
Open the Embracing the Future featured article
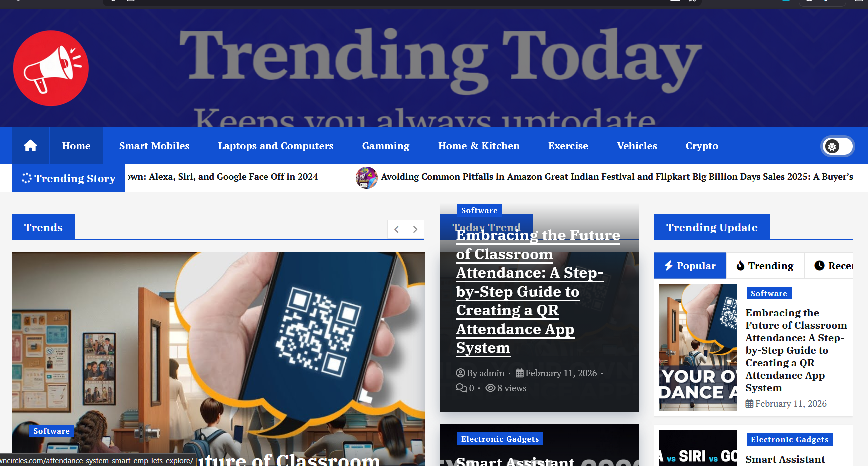[538, 291]
